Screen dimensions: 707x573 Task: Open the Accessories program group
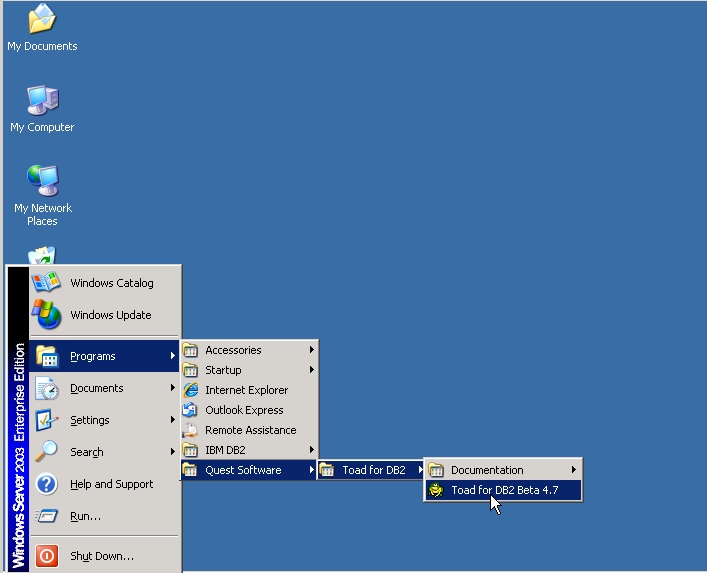248,350
